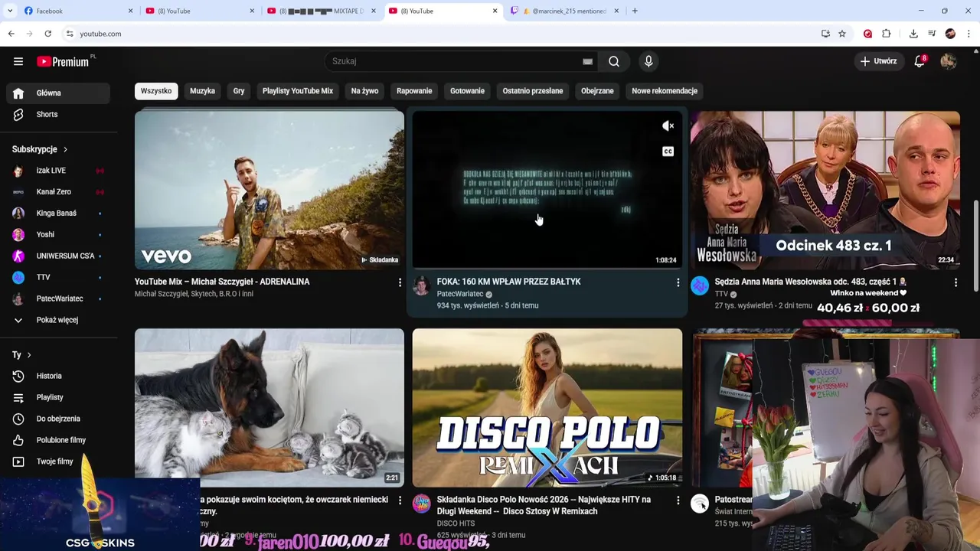Viewport: 980px width, 551px height.
Task: Open the Michał Szczygieł ADRENALINA thumbnail
Action: point(269,191)
